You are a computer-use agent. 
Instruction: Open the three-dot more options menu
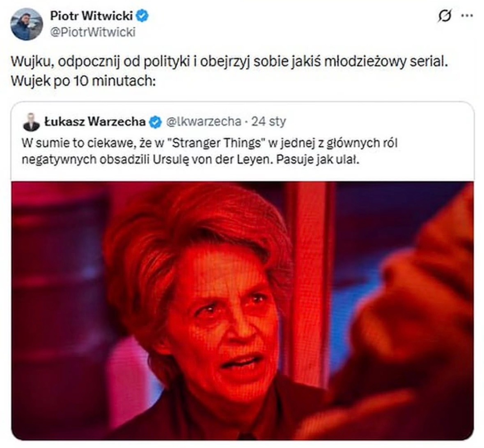coord(467,16)
